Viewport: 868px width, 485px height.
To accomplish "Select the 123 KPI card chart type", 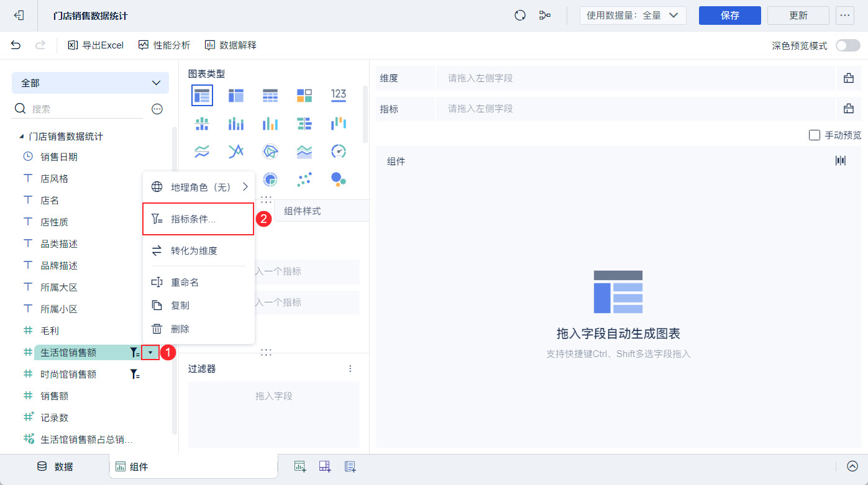I will tap(339, 95).
